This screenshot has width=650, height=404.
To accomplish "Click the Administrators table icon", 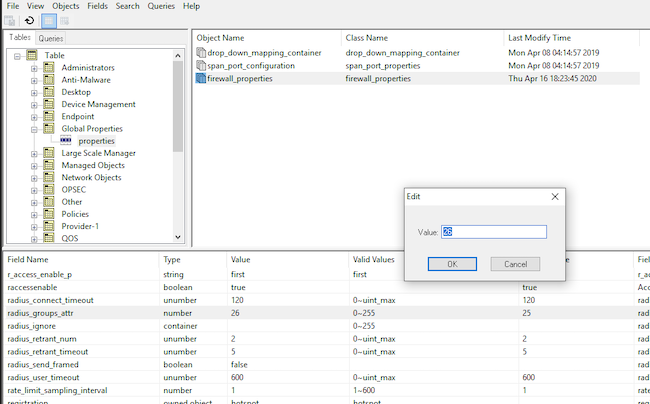I will tap(49, 67).
